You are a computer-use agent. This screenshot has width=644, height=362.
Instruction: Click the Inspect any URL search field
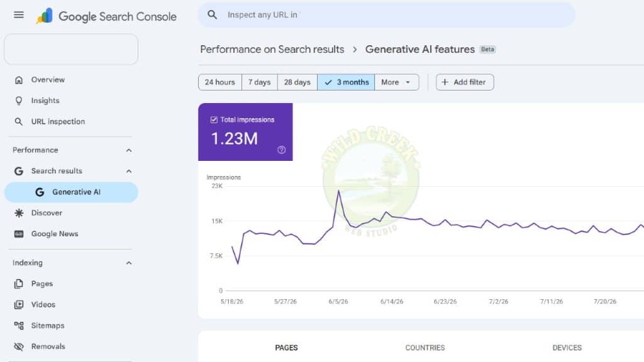click(x=387, y=15)
